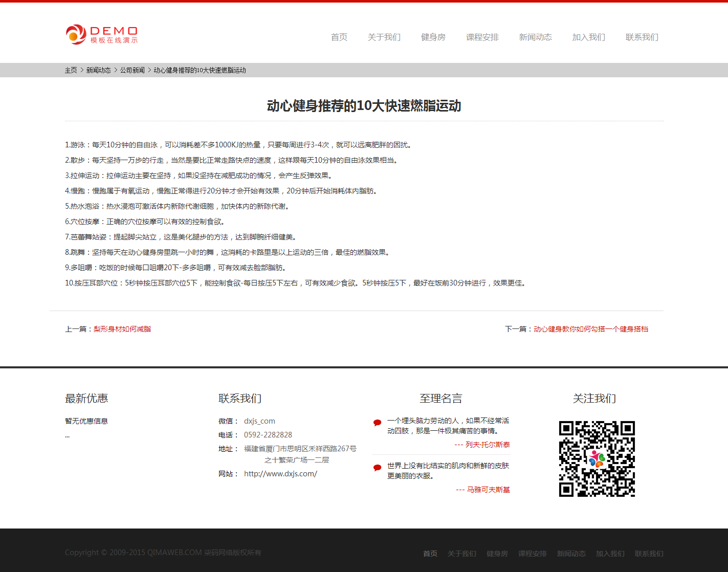This screenshot has width=728, height=572.
Task: Click 公司新闻 in the breadcrumb
Action: 132,70
